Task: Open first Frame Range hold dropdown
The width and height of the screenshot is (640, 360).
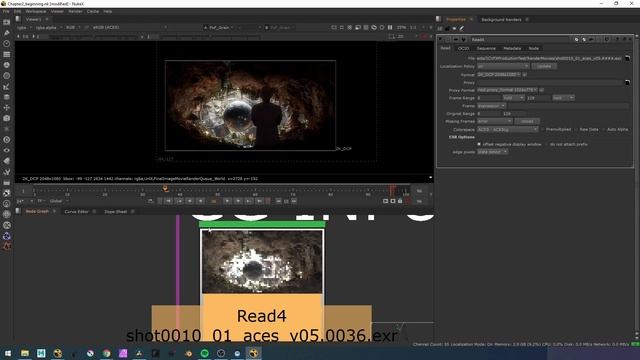Action: tap(513, 98)
